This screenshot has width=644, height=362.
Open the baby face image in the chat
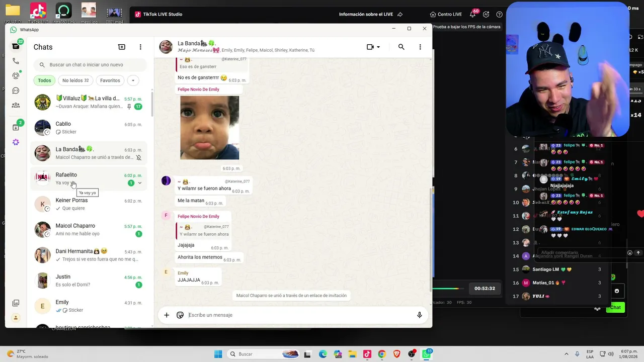pos(209,128)
